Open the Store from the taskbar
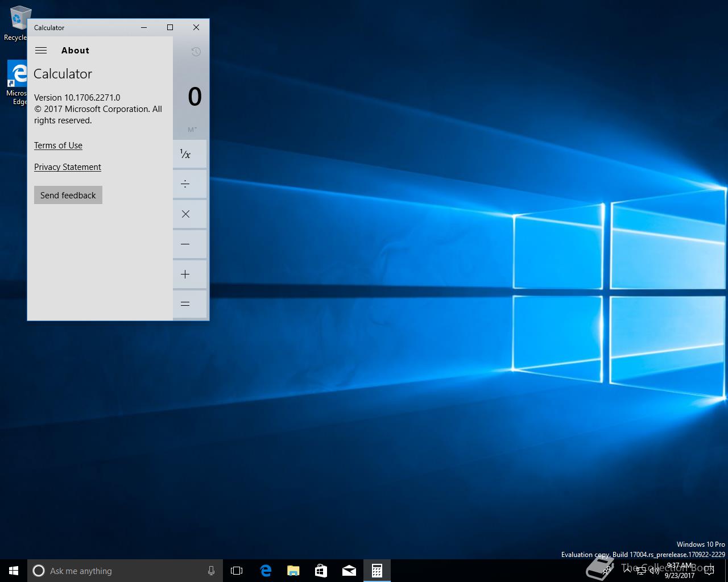The height and width of the screenshot is (582, 728). click(x=321, y=571)
